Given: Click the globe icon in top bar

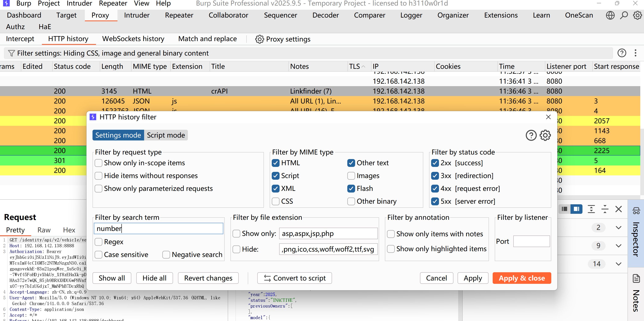Looking at the screenshot, I should pyautogui.click(x=610, y=15).
